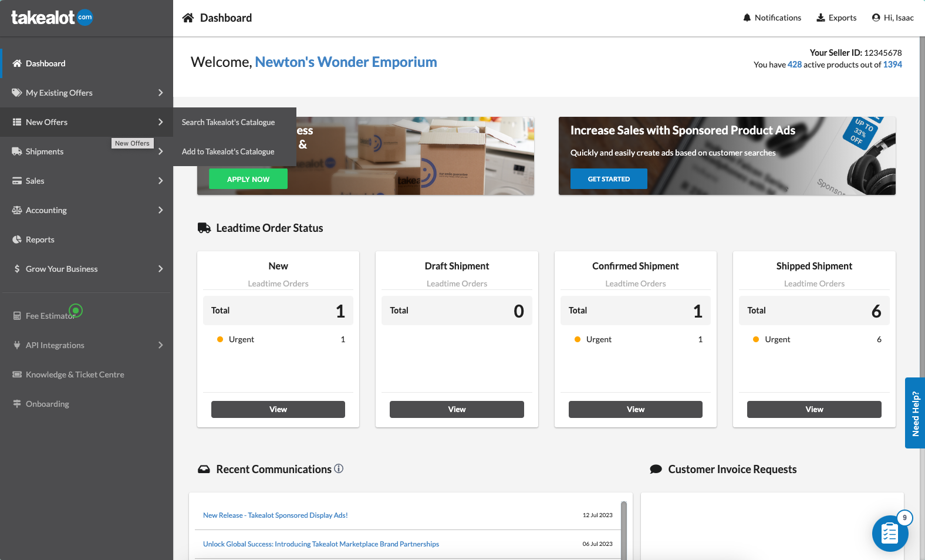The width and height of the screenshot is (925, 560).
Task: Open the Hi, Isaac user menu
Action: 892,18
